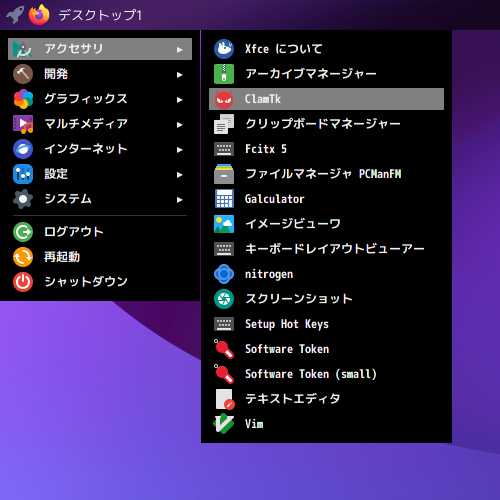
Task: Open the インターネット menu category
Action: (100, 149)
